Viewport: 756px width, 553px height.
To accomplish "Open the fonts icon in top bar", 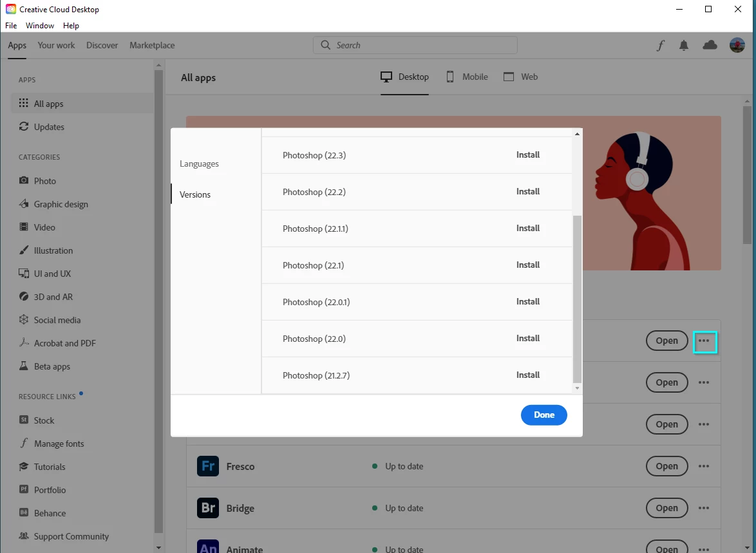I will coord(661,45).
